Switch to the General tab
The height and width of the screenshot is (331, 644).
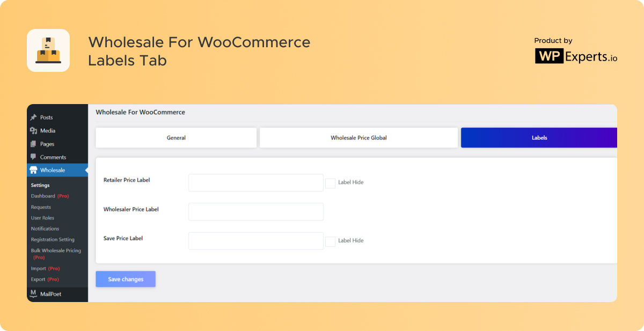click(176, 138)
